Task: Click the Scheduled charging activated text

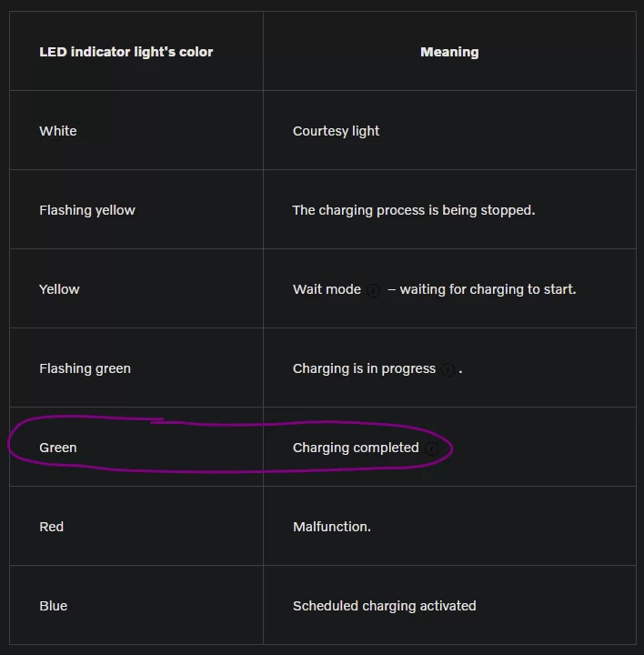Action: tap(384, 606)
